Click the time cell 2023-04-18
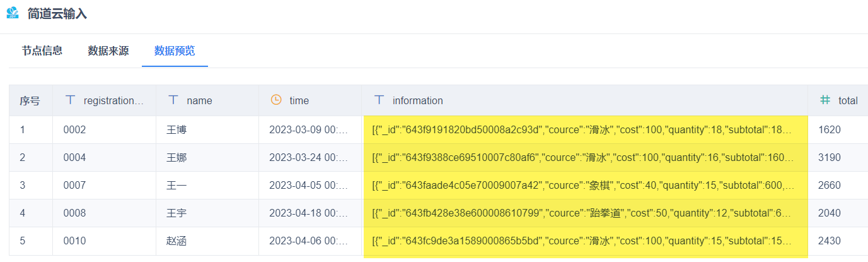This screenshot has width=868, height=262. click(x=308, y=213)
